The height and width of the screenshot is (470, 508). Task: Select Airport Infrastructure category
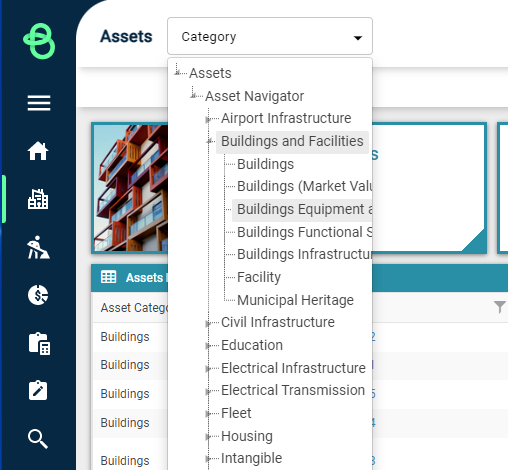[286, 118]
